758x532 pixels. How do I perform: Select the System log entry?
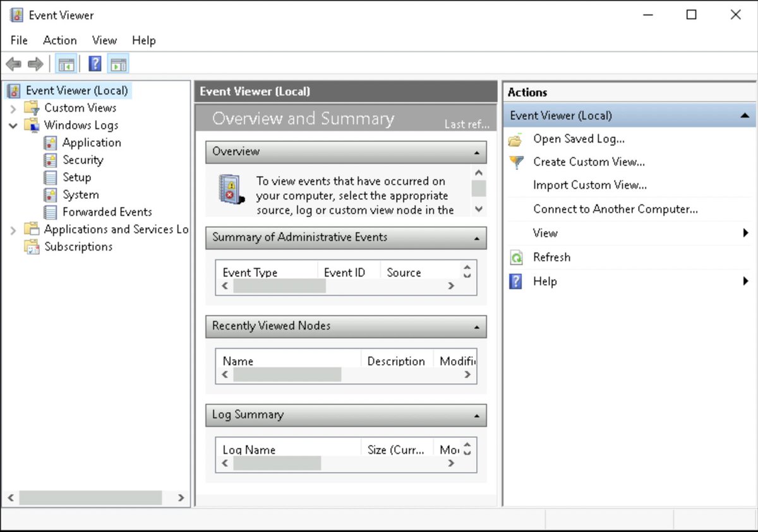pyautogui.click(x=80, y=195)
